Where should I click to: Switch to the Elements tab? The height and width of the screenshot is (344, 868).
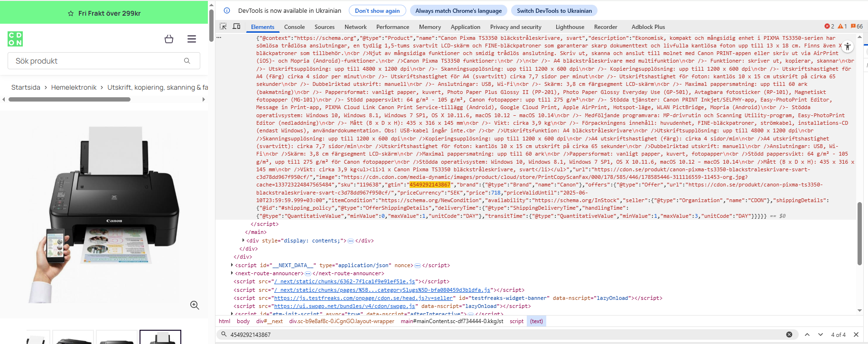pos(262,27)
